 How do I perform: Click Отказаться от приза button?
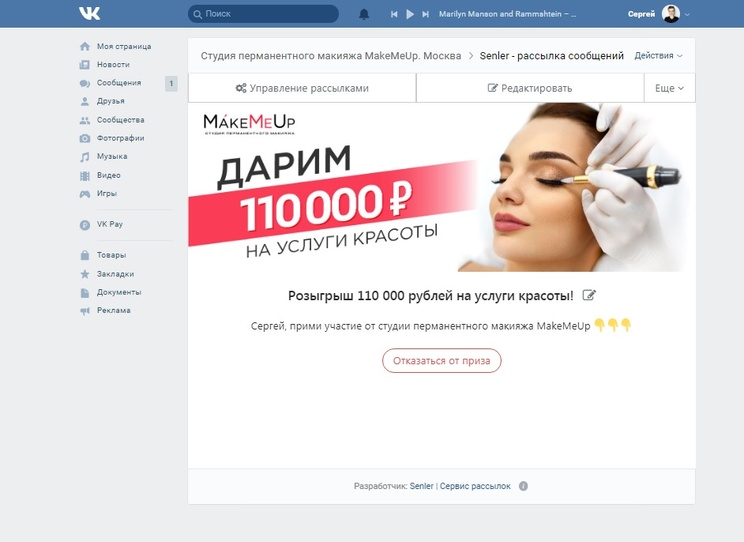tap(442, 361)
